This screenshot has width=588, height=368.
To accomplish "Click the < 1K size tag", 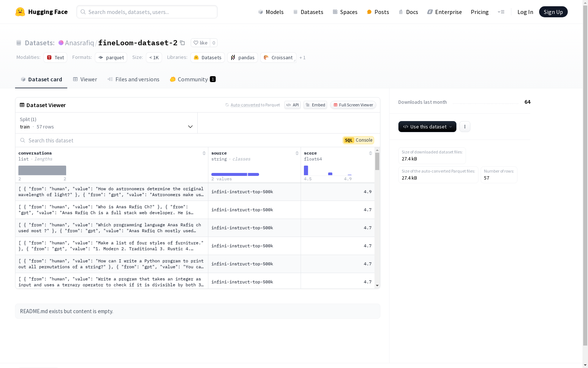I will pos(154,57).
